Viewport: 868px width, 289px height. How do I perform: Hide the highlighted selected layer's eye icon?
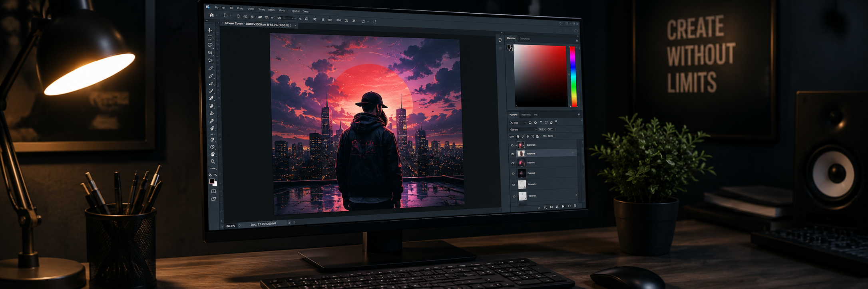513,154
